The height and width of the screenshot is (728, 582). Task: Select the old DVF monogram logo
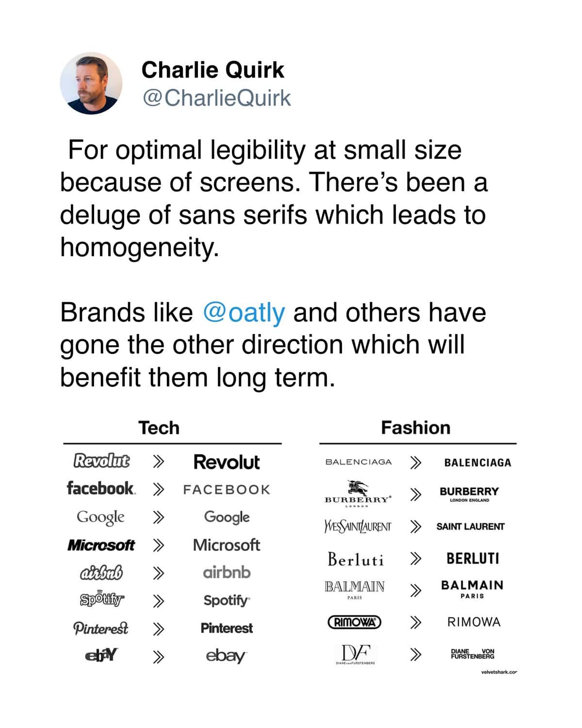pyautogui.click(x=356, y=654)
